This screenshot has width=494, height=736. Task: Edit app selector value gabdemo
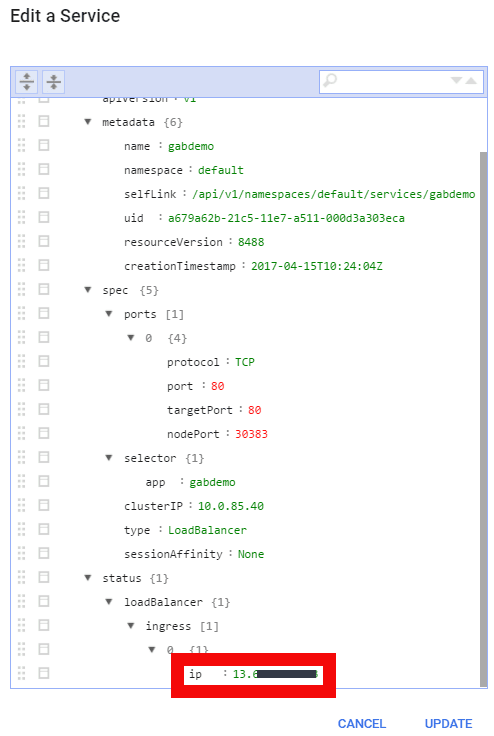tap(212, 482)
